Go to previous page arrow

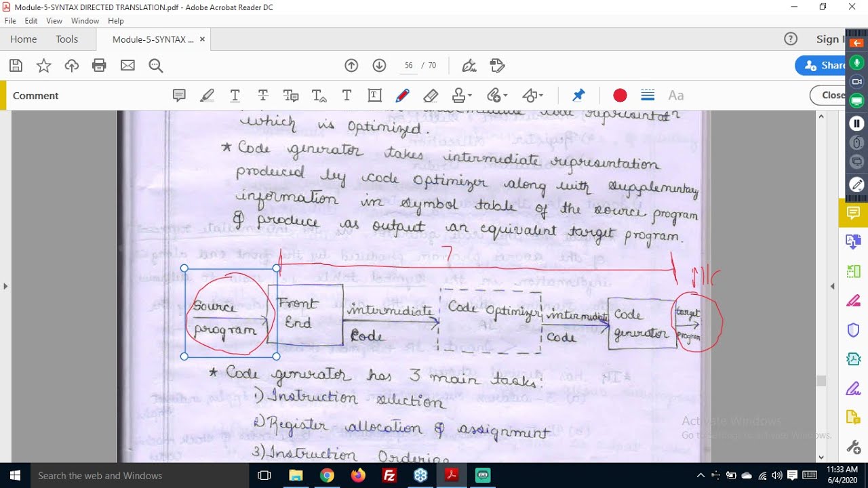[x=351, y=66]
